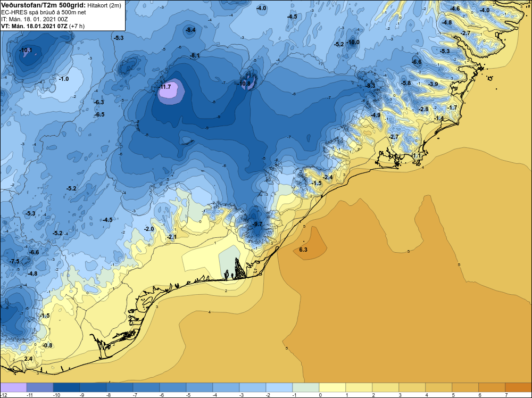Select the lilac legend swatch between -12 and -11
This screenshot has width=532, height=398.
14,387
